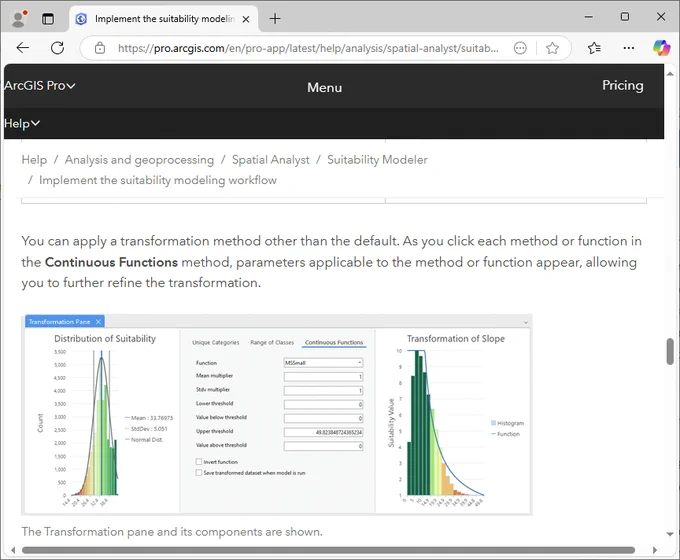680x560 pixels.
Task: Click the horizontal scrollbar right arrow
Action: click(x=654, y=550)
